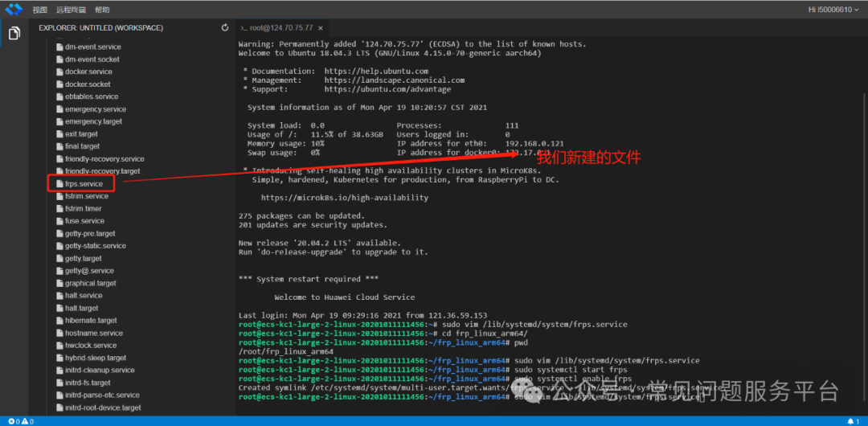Image resolution: width=868 pixels, height=426 pixels.
Task: Open the 帮助 menu
Action: (102, 10)
